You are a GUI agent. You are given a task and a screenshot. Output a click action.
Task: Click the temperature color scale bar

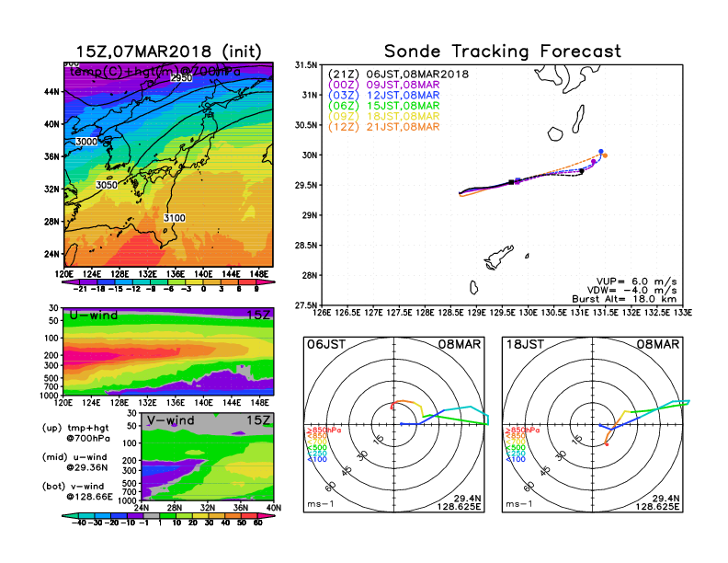[167, 284]
